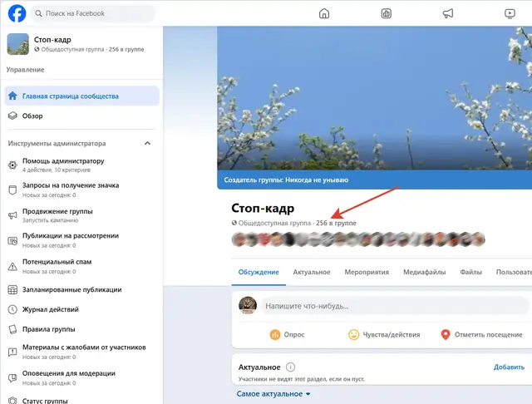Switch to the Медиафайлы tab
This screenshot has width=532, height=404.
point(424,272)
